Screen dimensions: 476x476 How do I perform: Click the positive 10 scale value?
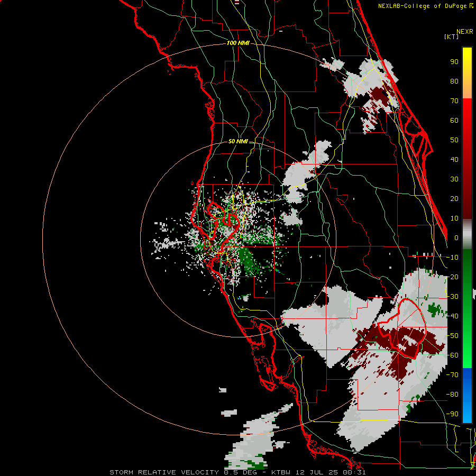tap(454, 218)
